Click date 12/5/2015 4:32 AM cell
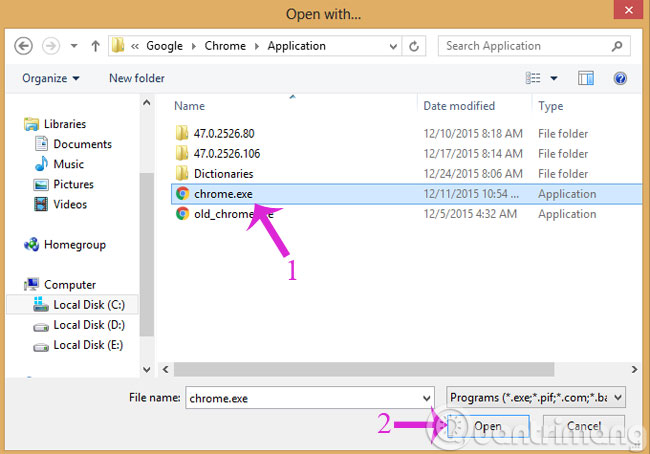 (x=470, y=214)
